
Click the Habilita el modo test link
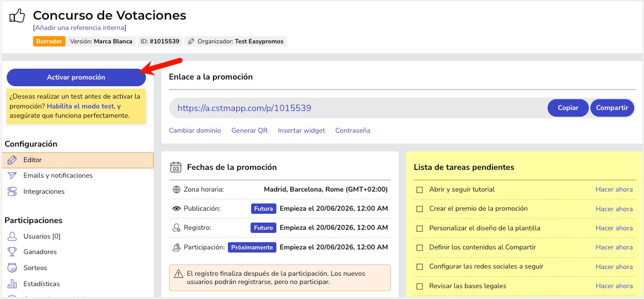click(80, 106)
